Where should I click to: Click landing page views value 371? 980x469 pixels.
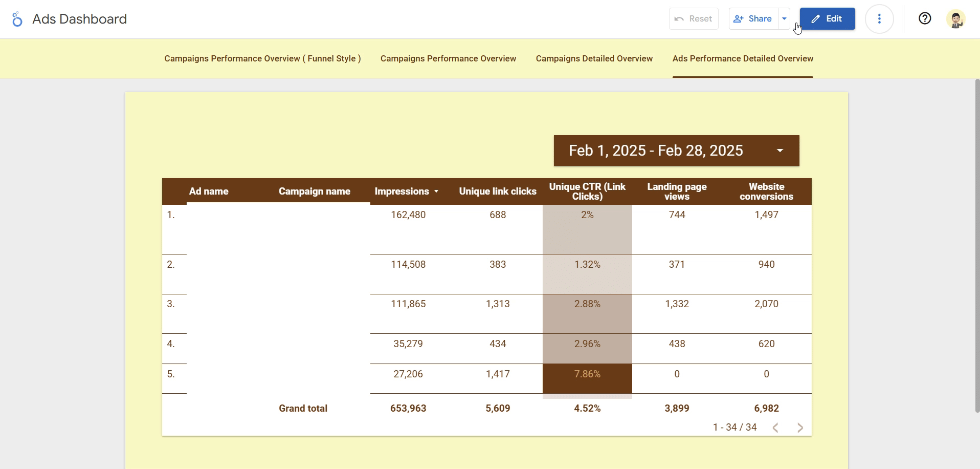click(x=677, y=265)
